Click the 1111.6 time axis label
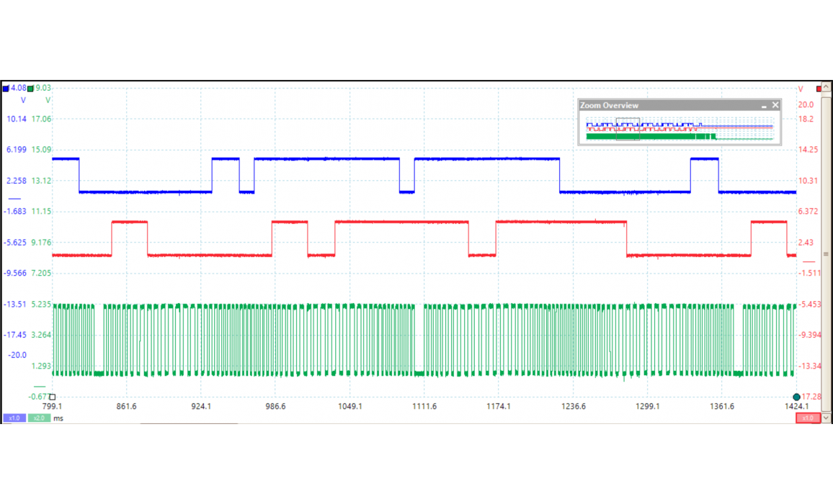Screen dimensions: 833x504 (x=424, y=407)
